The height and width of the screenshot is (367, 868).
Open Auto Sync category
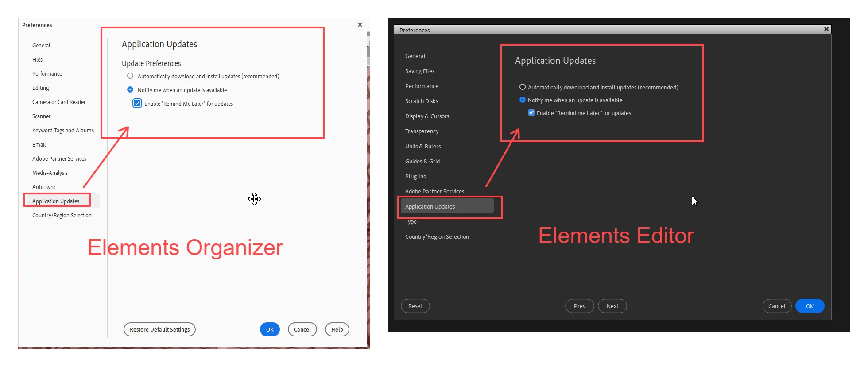coord(44,187)
